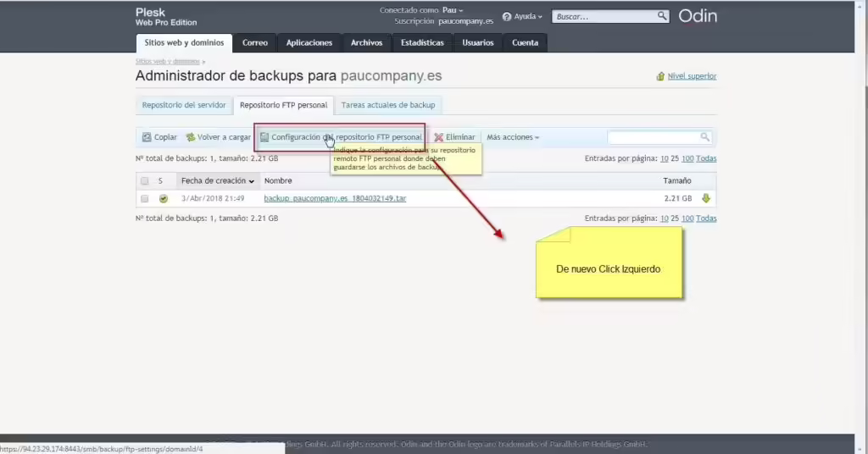
Task: Show Todas entries, bottom pager
Action: (x=706, y=219)
